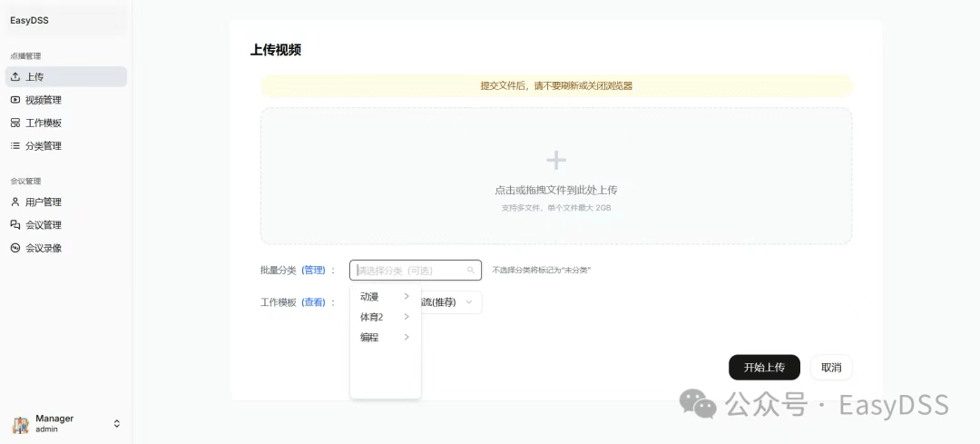Image resolution: width=980 pixels, height=444 pixels.
Task: Click the admin username text
Action: click(47, 429)
